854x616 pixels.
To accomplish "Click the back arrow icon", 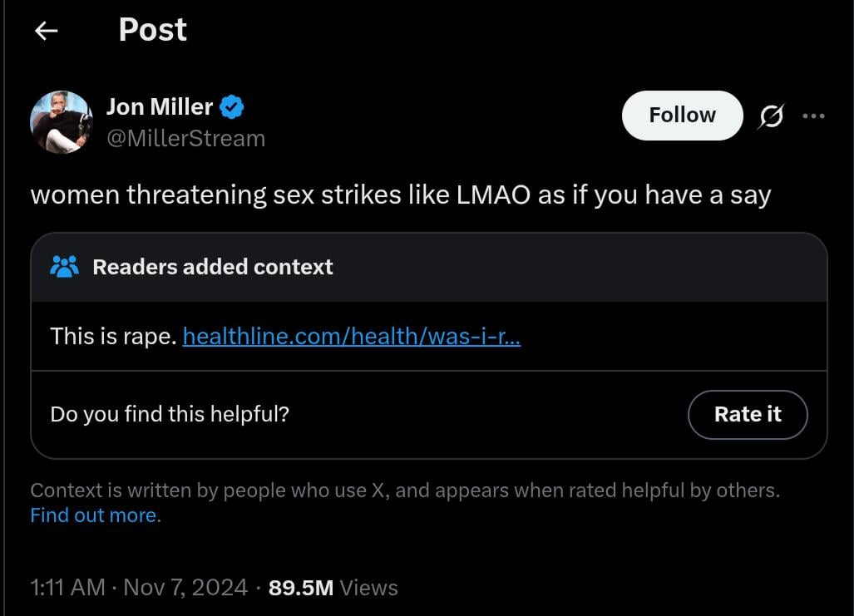I will [x=46, y=31].
